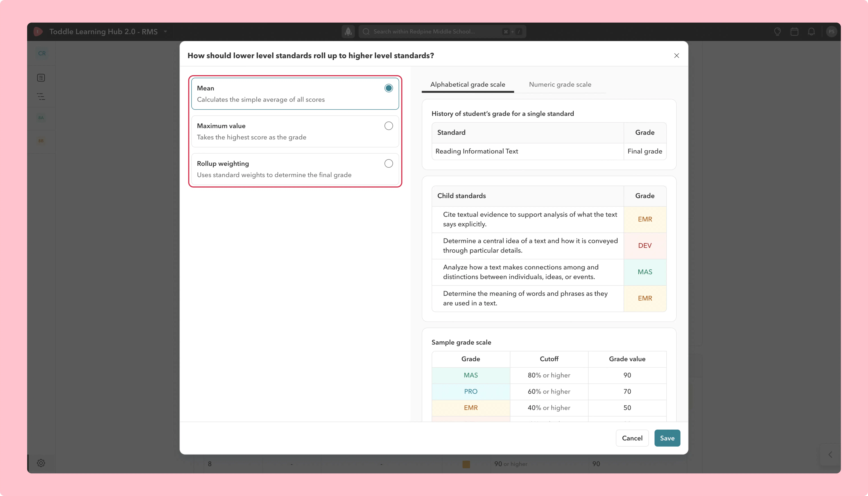The width and height of the screenshot is (868, 496).
Task: Select the Mean rollup radio button
Action: coord(388,88)
